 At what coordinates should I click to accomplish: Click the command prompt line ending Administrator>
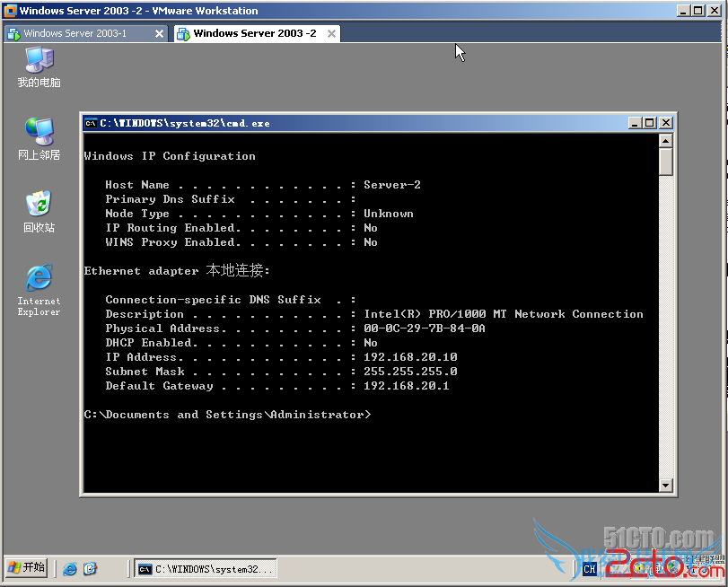[x=227, y=415]
